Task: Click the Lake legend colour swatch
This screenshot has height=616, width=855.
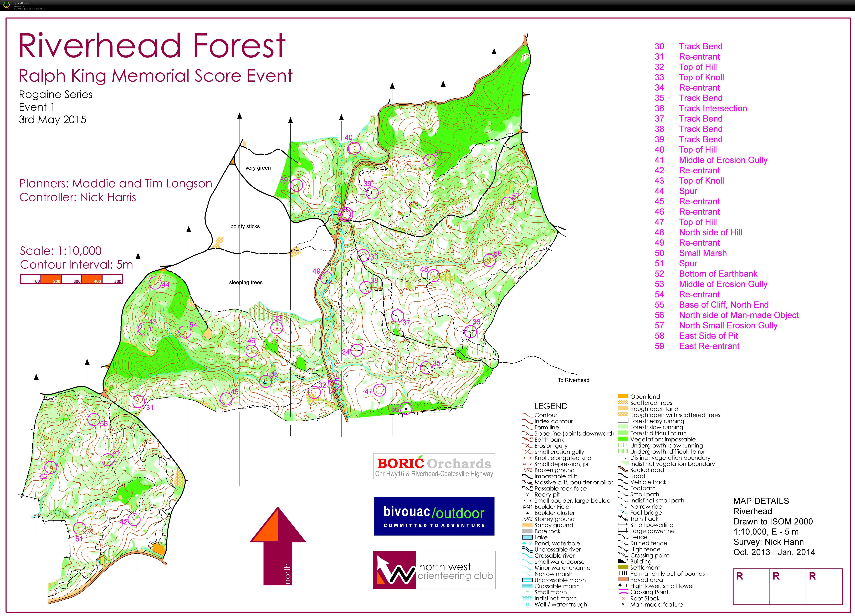Action: 527,537
